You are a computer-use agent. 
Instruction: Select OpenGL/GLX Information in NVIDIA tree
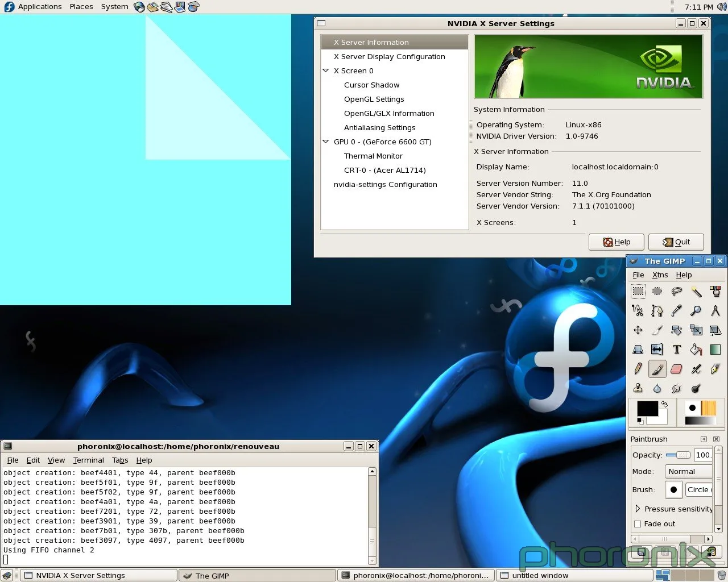point(389,113)
